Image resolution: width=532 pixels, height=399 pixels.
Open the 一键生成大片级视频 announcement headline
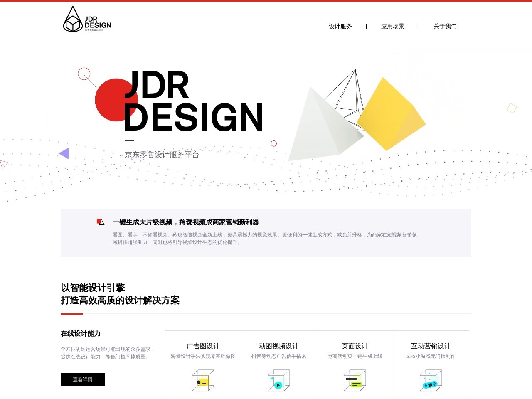186,222
